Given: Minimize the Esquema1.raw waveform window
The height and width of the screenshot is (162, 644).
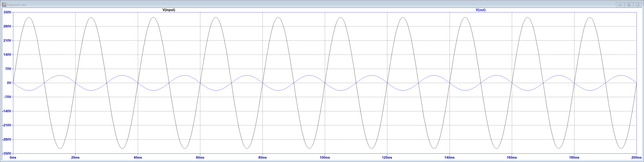Looking at the screenshot, I should [x=620, y=5].
